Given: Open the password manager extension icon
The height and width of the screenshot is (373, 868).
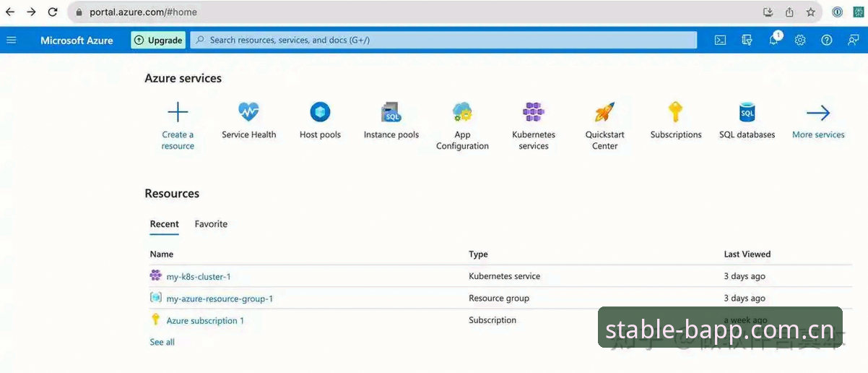Looking at the screenshot, I should [837, 12].
